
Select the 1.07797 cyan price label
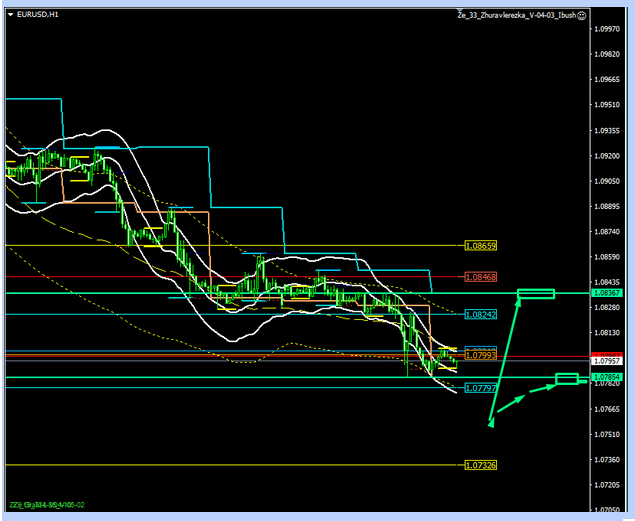point(481,388)
